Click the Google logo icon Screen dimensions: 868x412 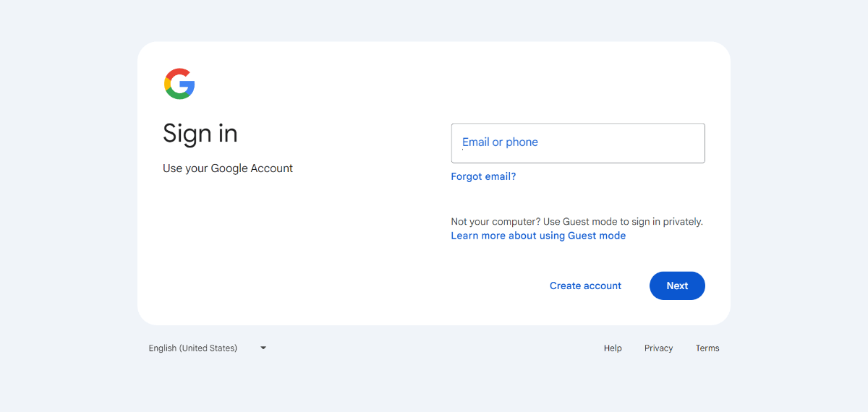pos(179,84)
